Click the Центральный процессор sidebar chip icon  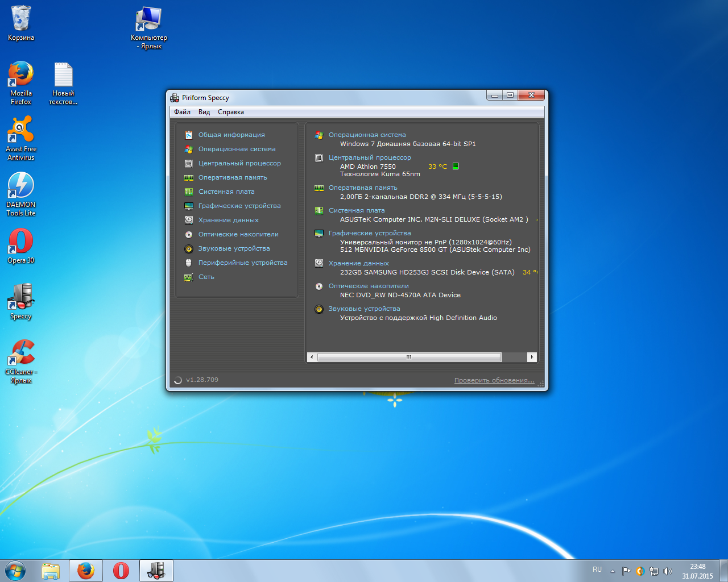(189, 163)
